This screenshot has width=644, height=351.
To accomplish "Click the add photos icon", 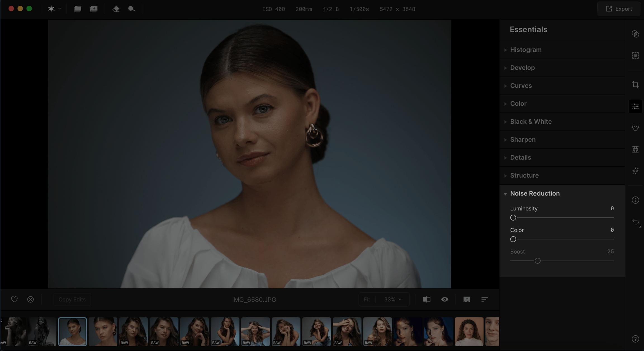I will click(94, 9).
